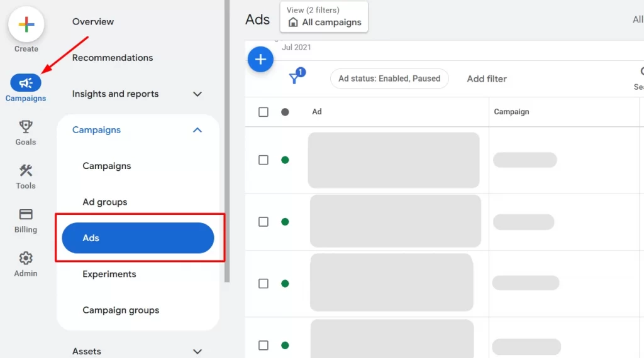Image resolution: width=644 pixels, height=358 pixels.
Task: Click Add filter
Action: point(487,79)
